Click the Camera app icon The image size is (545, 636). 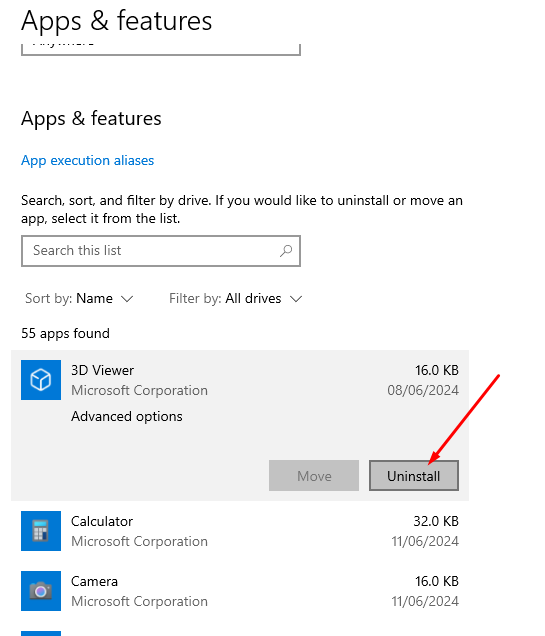coord(41,591)
